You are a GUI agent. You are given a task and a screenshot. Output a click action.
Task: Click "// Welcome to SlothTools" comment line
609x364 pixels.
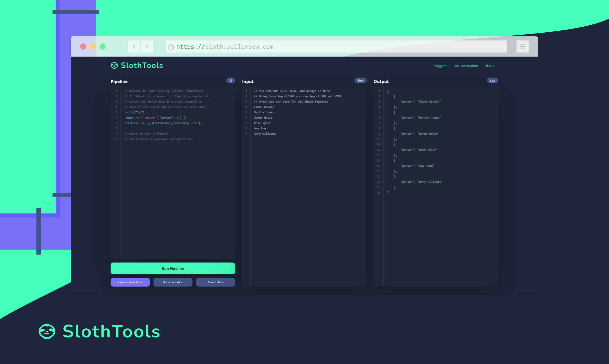pos(164,91)
